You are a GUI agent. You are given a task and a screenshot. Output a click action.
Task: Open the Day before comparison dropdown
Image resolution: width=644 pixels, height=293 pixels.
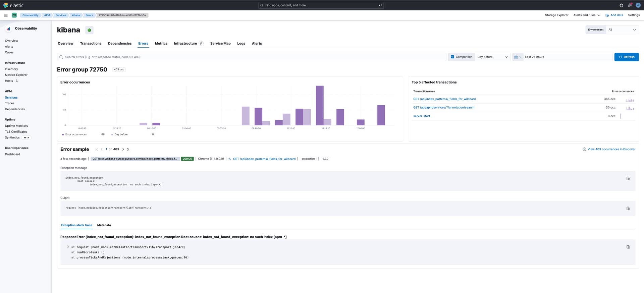492,57
